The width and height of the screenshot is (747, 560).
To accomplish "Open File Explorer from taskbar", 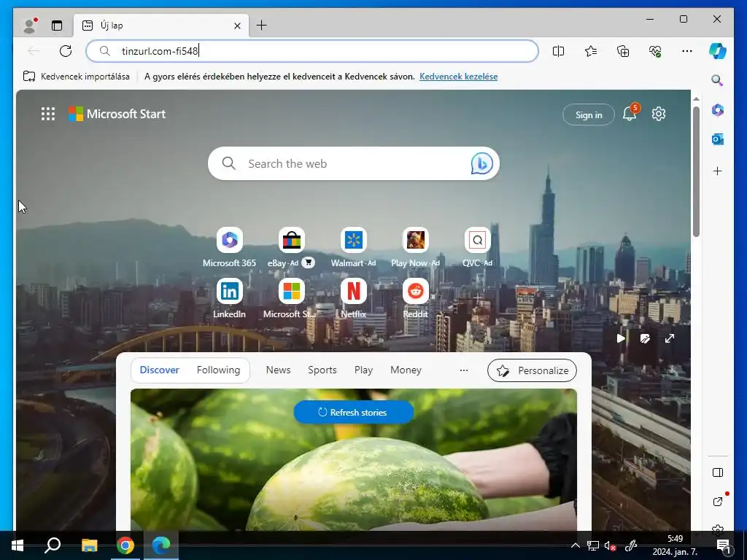I will (x=89, y=545).
